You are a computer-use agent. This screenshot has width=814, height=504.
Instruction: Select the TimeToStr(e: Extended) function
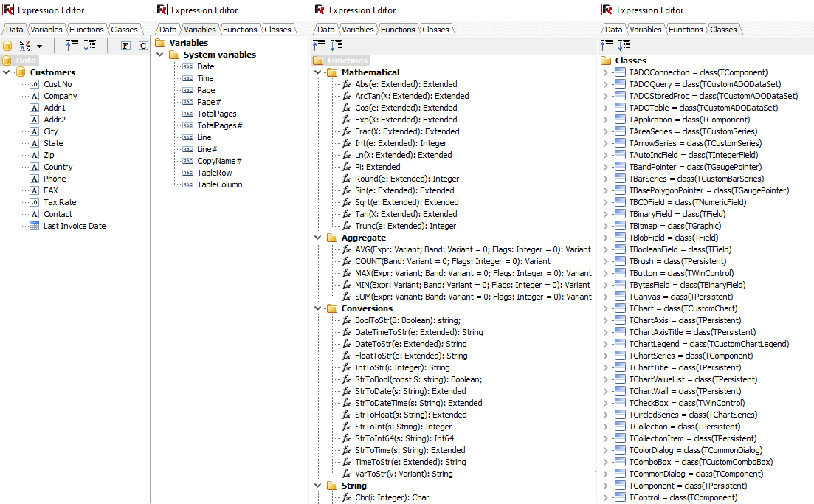tap(410, 462)
